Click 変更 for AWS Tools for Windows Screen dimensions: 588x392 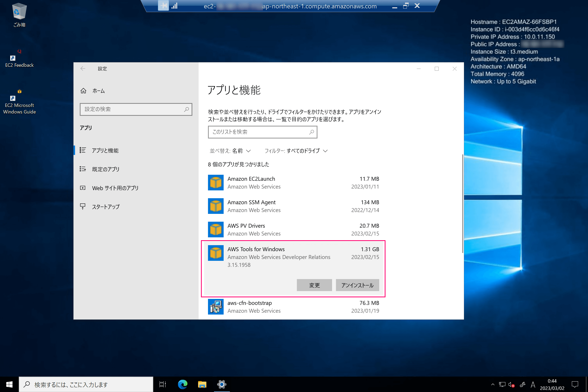pyautogui.click(x=314, y=285)
